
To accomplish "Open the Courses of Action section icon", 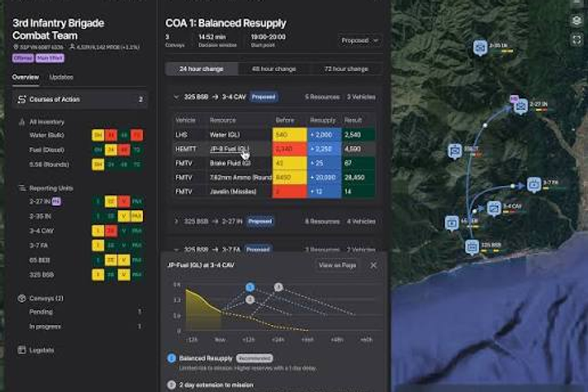I will point(22,100).
